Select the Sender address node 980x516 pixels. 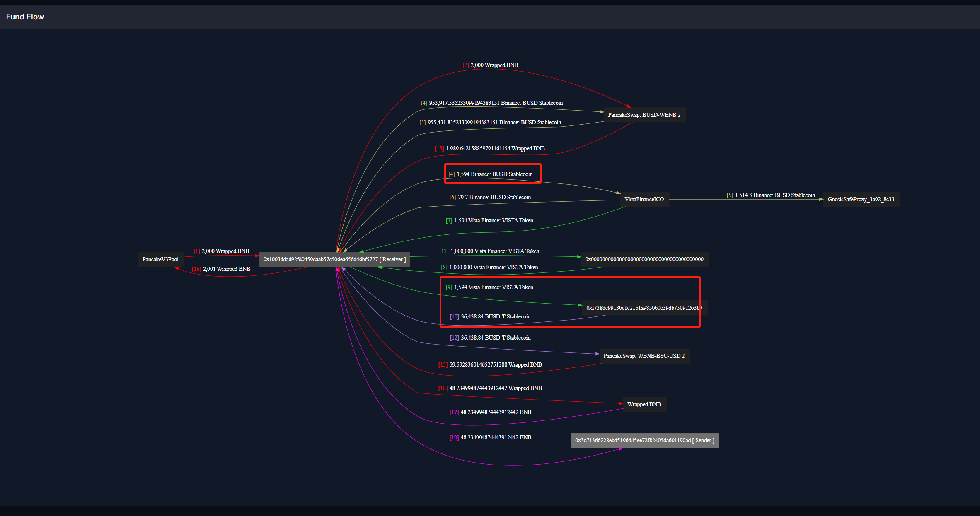644,441
